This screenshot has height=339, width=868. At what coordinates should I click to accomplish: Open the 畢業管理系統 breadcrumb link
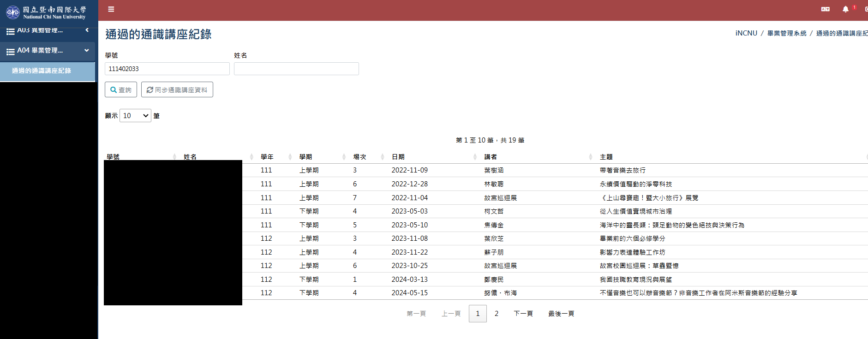pyautogui.click(x=787, y=33)
